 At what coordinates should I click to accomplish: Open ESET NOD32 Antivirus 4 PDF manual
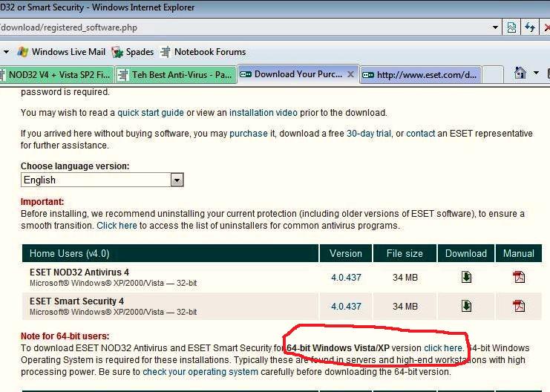[518, 277]
